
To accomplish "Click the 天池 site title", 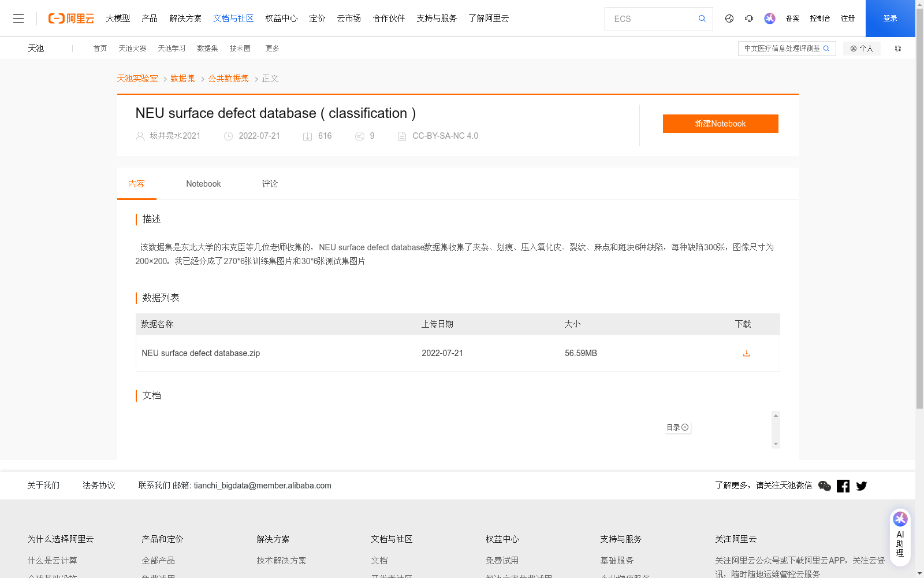I will pyautogui.click(x=36, y=49).
